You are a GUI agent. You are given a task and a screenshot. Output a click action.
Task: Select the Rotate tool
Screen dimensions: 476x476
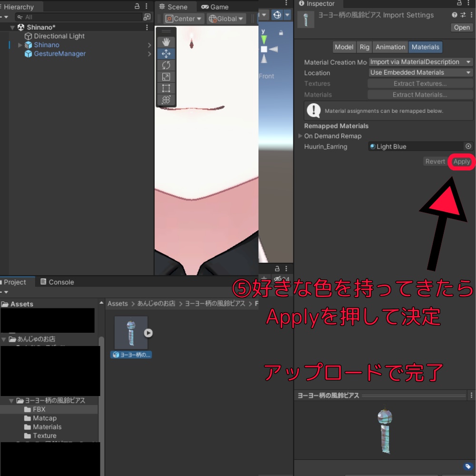click(166, 65)
